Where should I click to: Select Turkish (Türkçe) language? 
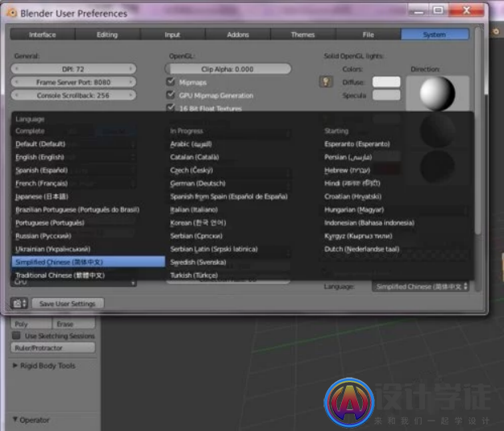point(243,276)
